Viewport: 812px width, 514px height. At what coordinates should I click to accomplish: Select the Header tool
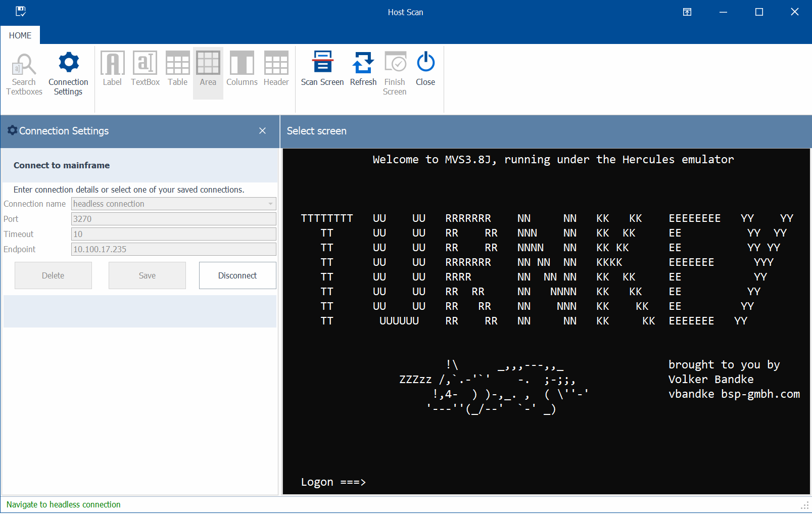pos(276,69)
